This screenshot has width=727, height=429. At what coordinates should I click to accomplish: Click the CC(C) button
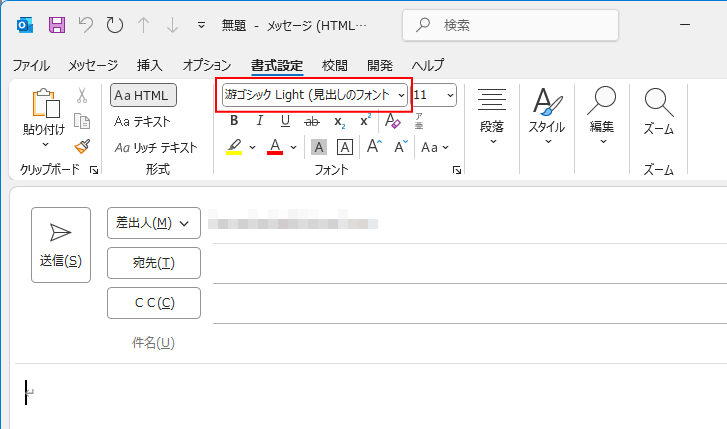pos(153,303)
